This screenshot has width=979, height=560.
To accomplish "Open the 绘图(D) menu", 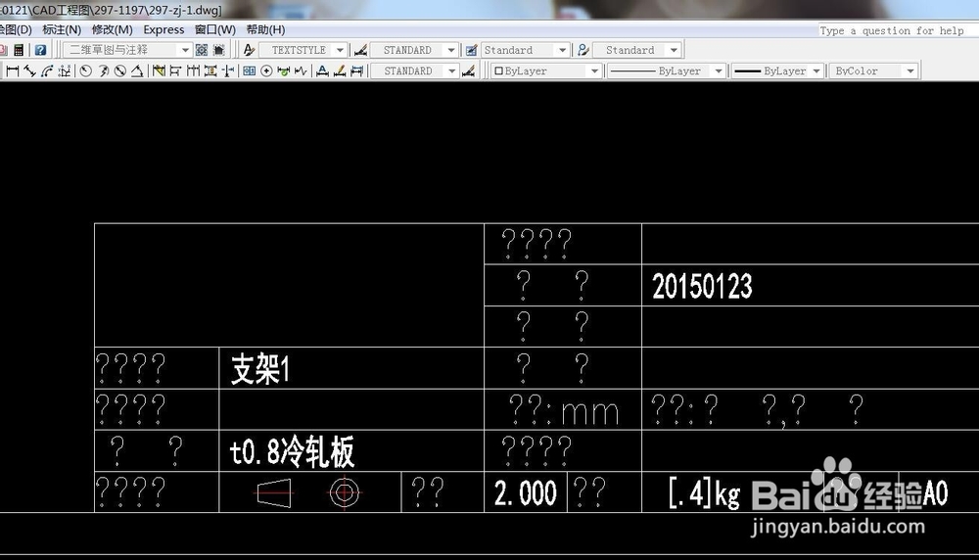I will 15,29.
